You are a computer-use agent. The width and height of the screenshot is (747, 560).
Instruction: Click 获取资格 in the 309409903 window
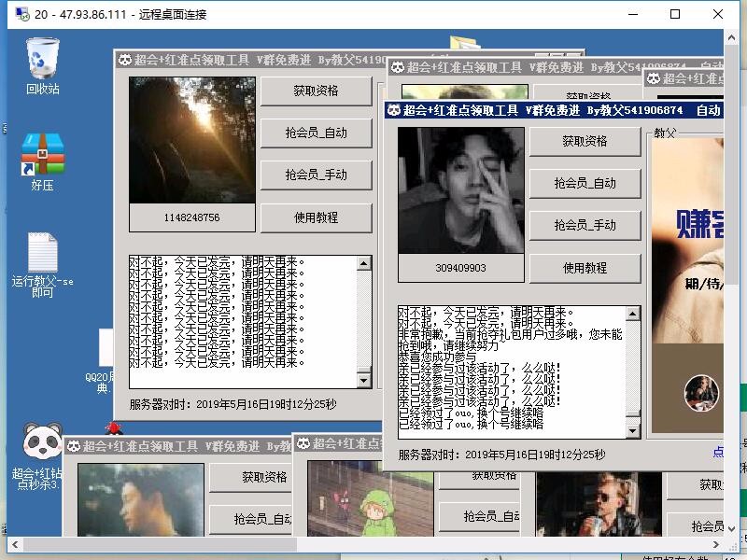click(585, 142)
